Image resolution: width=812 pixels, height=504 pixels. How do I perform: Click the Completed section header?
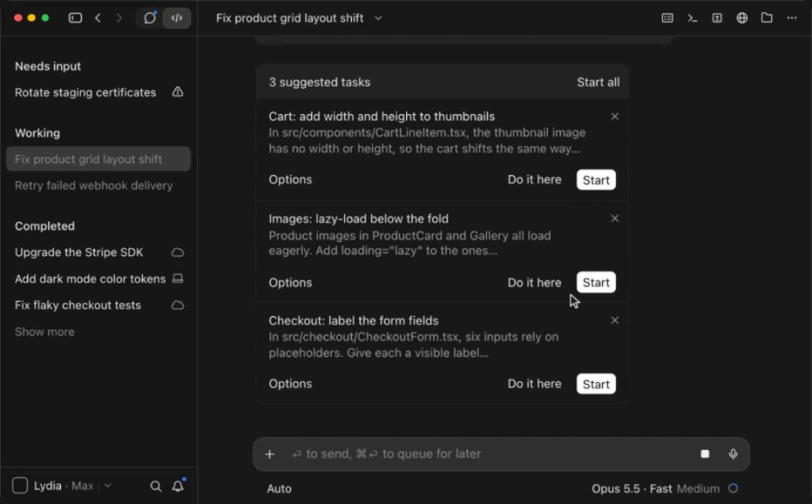pos(44,226)
